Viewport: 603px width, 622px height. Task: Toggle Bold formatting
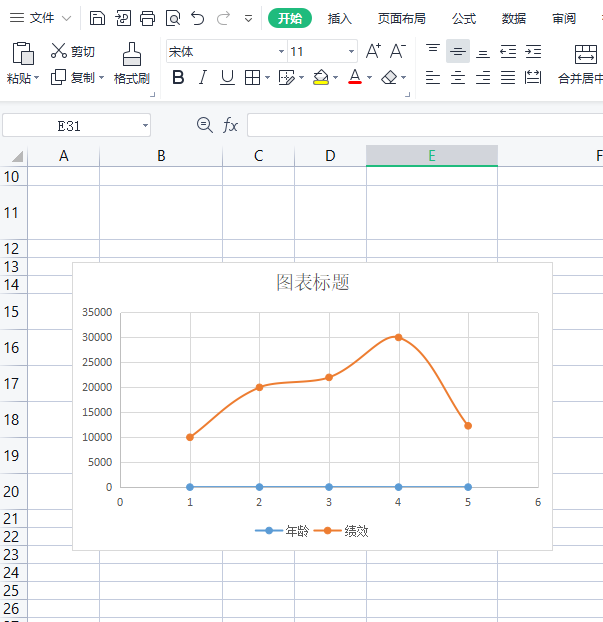[178, 77]
